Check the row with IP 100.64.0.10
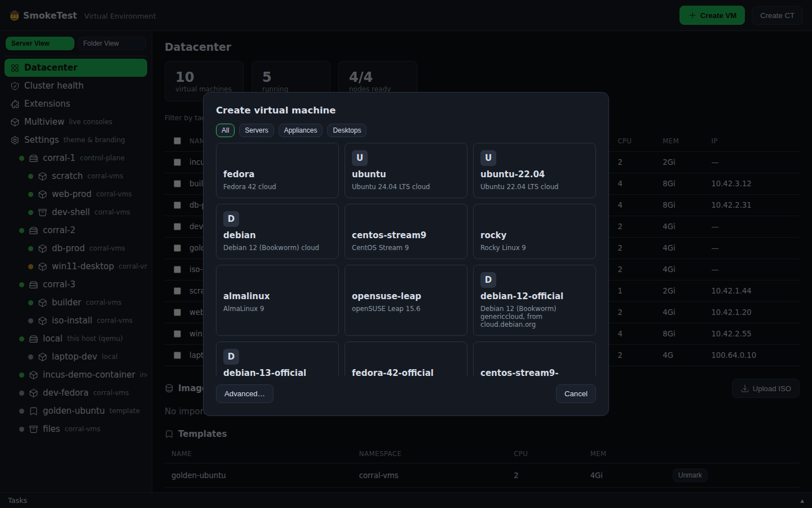 tap(177, 355)
